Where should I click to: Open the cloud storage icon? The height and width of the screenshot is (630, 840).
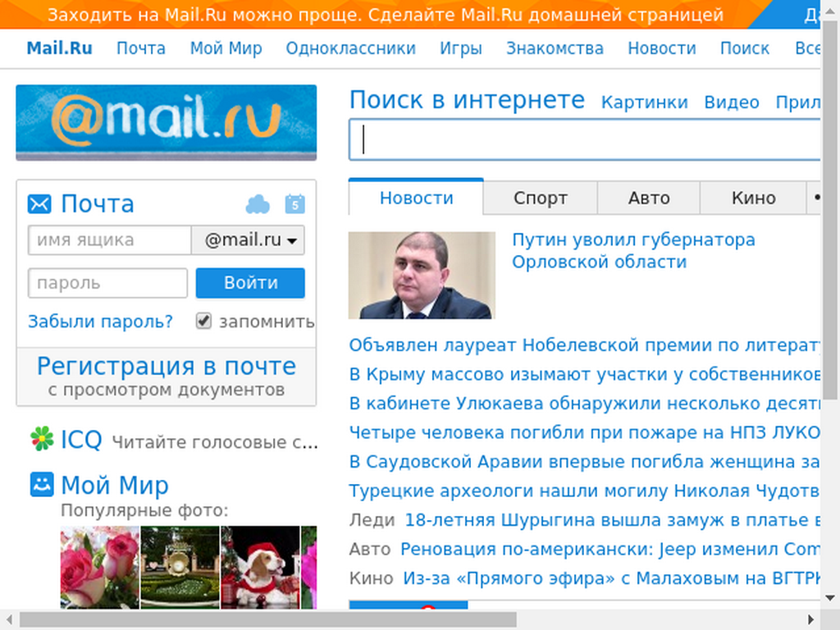258,204
